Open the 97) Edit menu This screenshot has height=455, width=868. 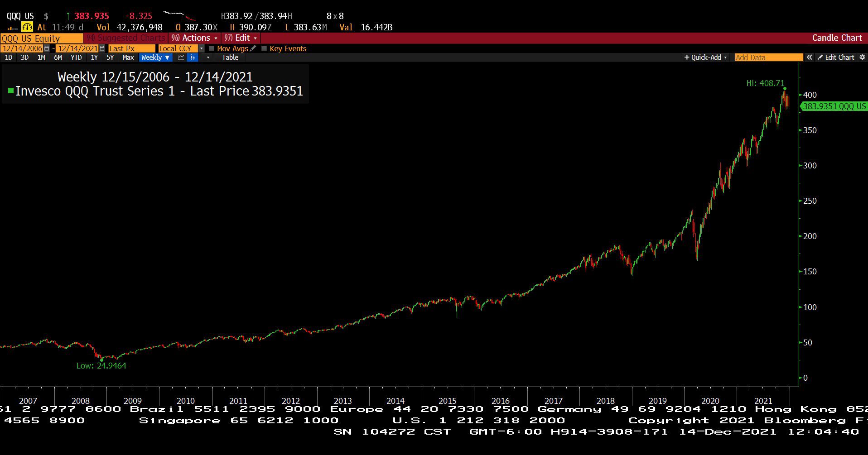pos(241,38)
